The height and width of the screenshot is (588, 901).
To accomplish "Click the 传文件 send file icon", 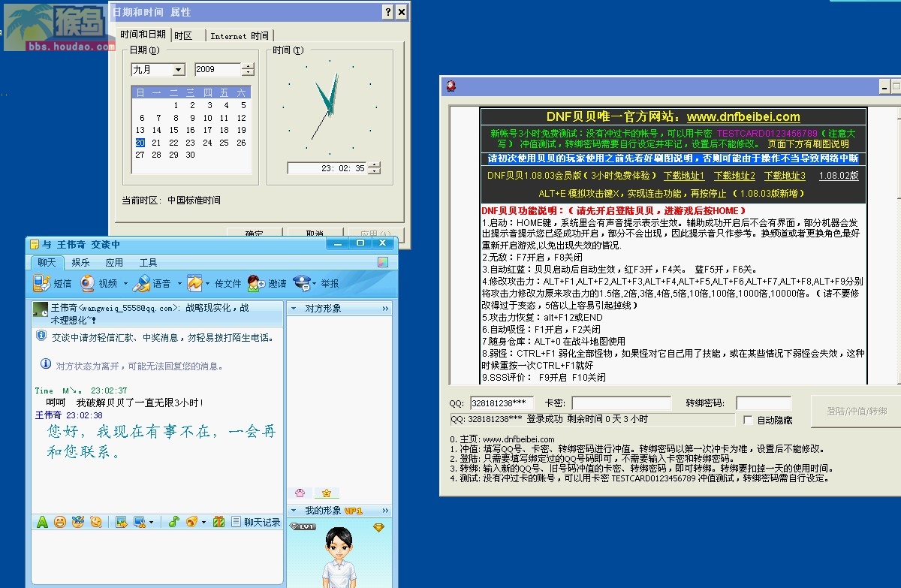I will tap(195, 283).
